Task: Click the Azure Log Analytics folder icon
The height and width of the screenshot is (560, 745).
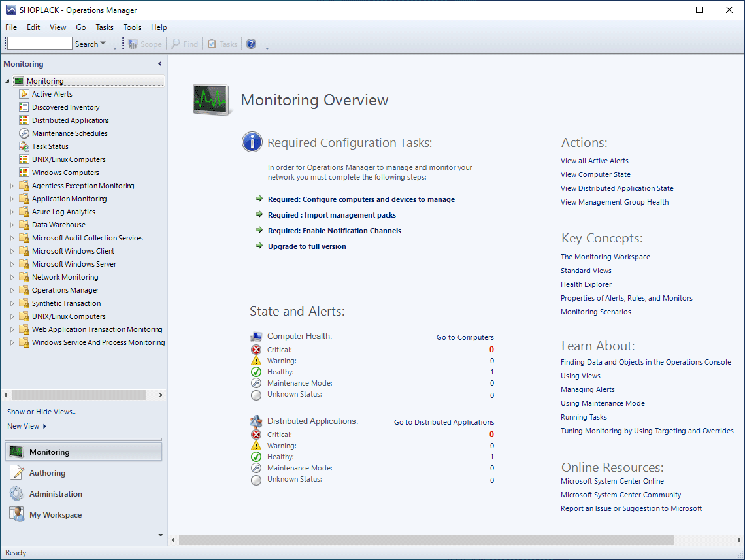Action: [24, 212]
